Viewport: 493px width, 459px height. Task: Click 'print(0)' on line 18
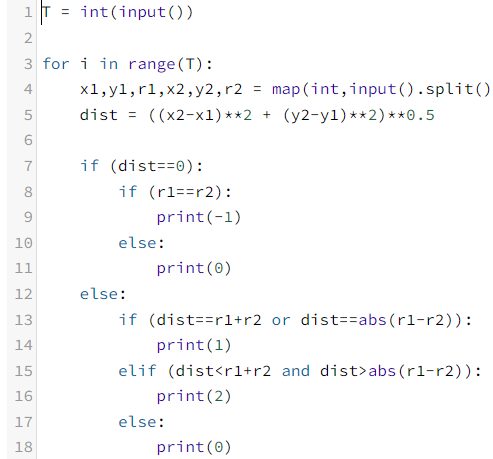click(x=194, y=447)
